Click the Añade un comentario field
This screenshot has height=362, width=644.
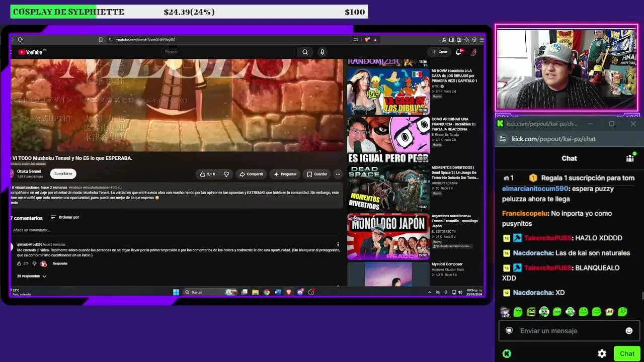click(176, 230)
